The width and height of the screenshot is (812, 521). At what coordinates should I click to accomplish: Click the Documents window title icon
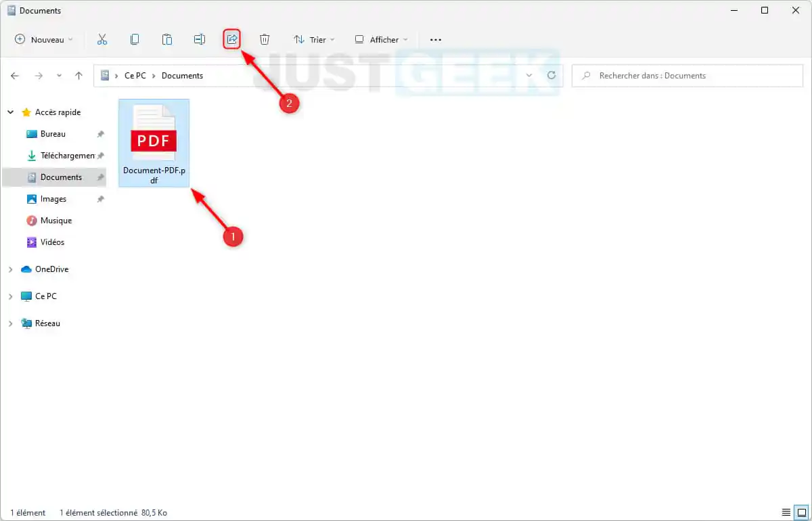point(11,10)
